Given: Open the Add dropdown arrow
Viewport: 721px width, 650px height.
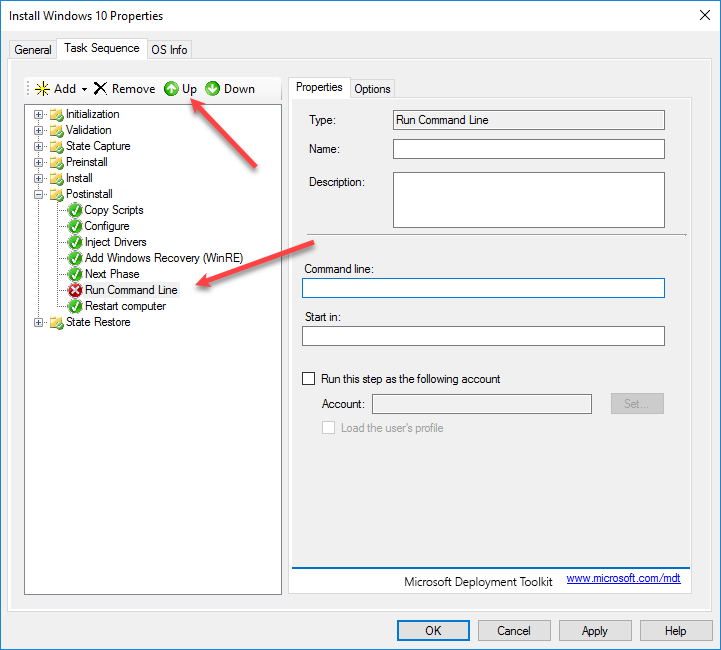Looking at the screenshot, I should (84, 89).
